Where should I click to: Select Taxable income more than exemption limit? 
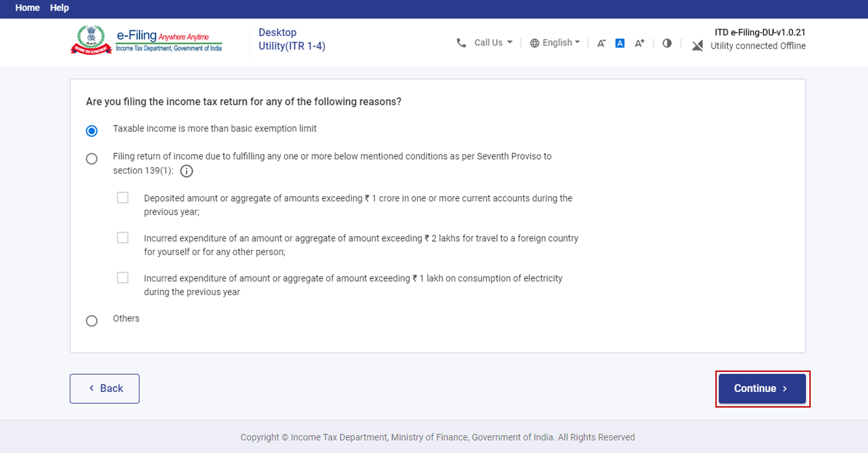pos(92,131)
